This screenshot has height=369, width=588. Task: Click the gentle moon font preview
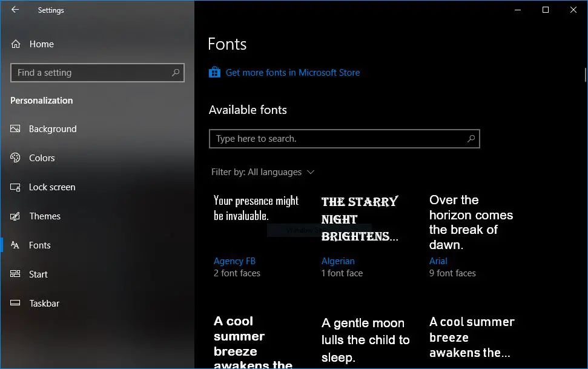(365, 340)
